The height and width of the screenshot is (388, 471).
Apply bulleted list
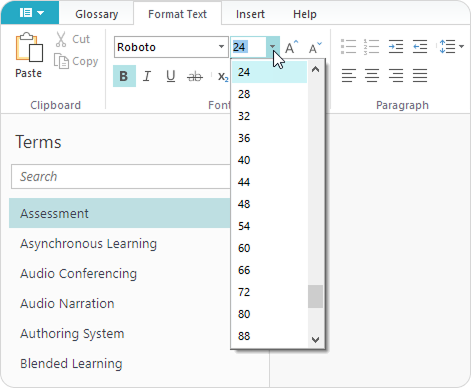[348, 47]
